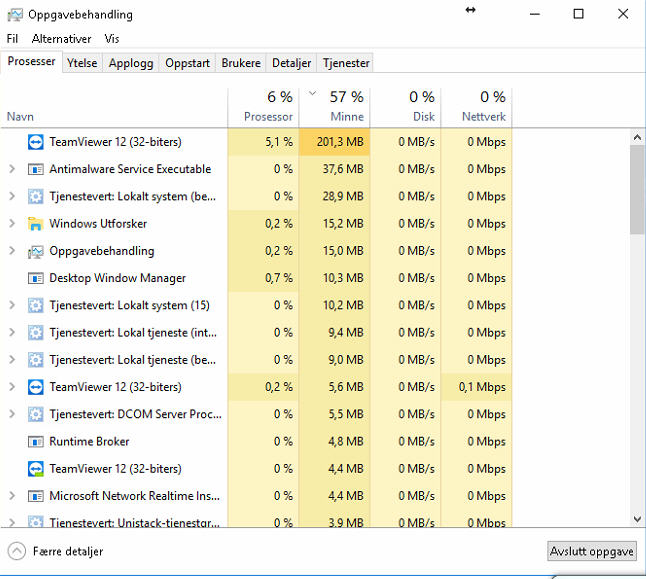Click the scrollbar up arrow
Image resolution: width=646 pixels, height=579 pixels.
(x=637, y=138)
